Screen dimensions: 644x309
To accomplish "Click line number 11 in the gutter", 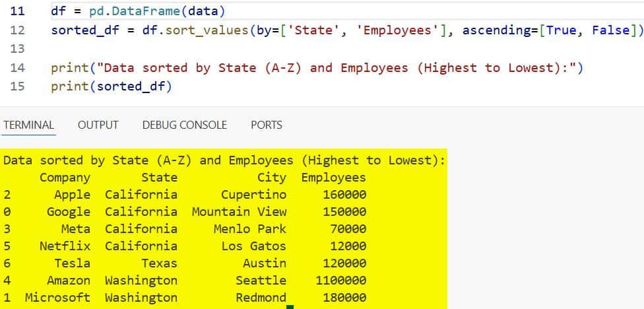I will [17, 11].
